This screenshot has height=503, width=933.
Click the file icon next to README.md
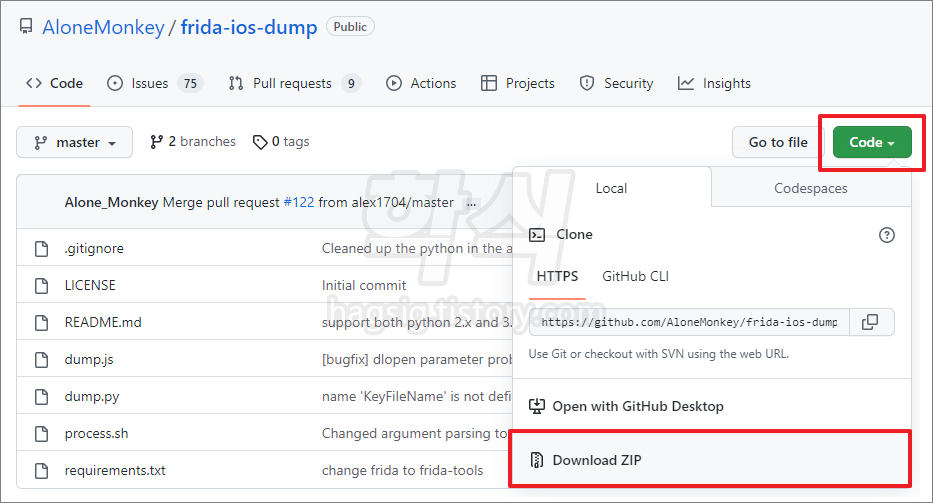click(41, 323)
